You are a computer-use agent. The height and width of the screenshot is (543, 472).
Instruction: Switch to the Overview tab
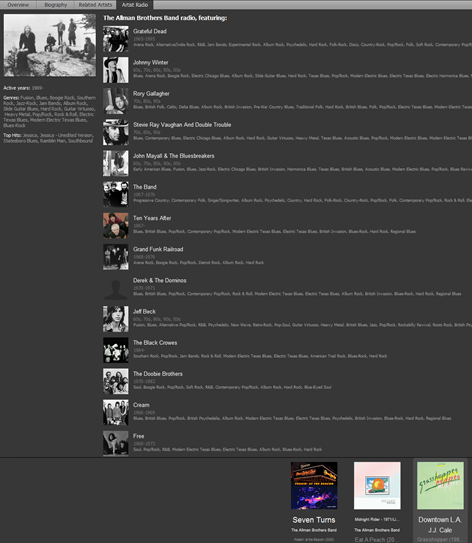point(18,5)
